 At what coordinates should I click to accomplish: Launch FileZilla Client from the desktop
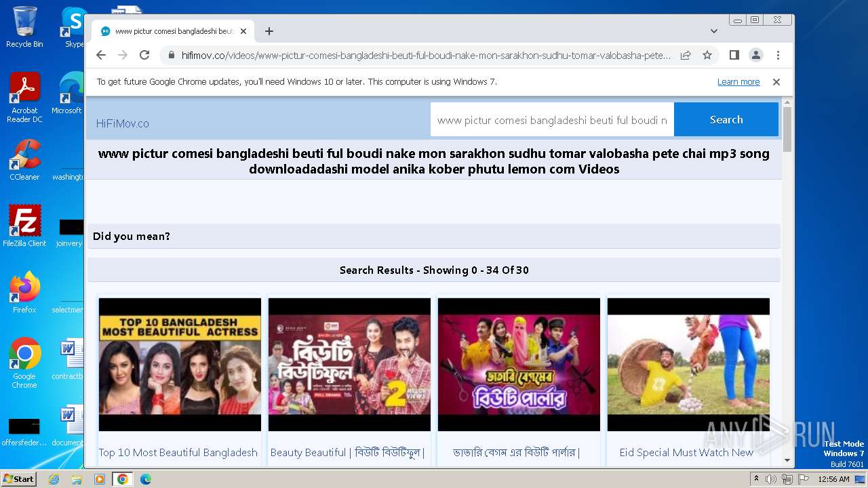[x=24, y=226]
